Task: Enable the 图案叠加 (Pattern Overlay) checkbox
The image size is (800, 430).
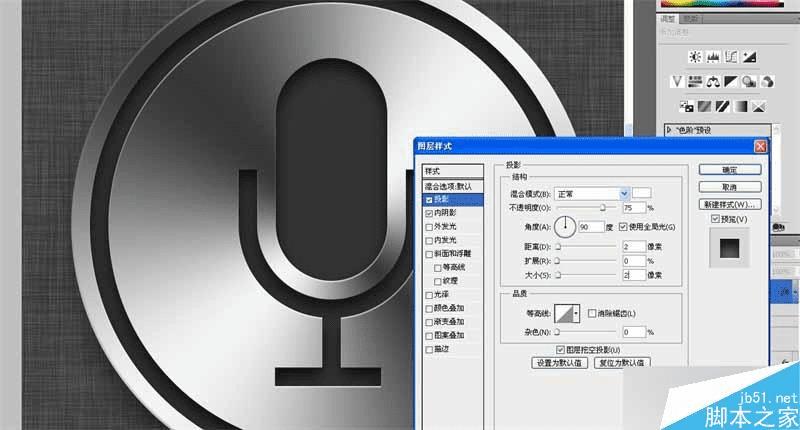Action: (x=429, y=336)
